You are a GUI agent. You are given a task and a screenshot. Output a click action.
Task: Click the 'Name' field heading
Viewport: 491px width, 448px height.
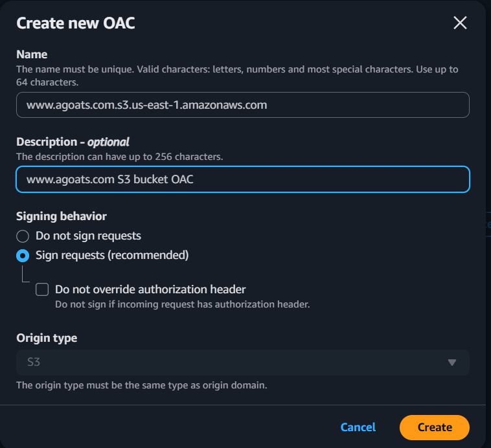coord(32,55)
